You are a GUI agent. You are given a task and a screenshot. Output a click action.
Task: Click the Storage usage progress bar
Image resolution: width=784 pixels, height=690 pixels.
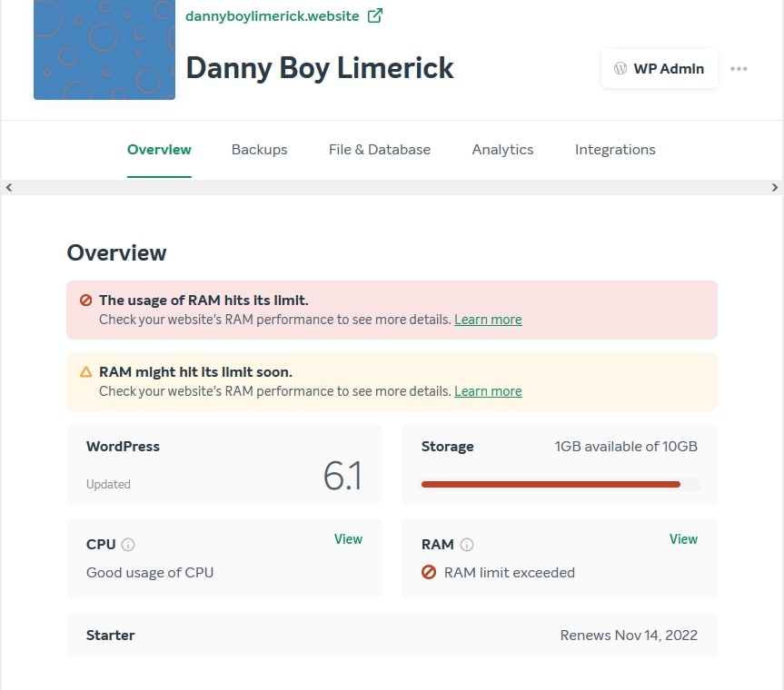(x=561, y=484)
